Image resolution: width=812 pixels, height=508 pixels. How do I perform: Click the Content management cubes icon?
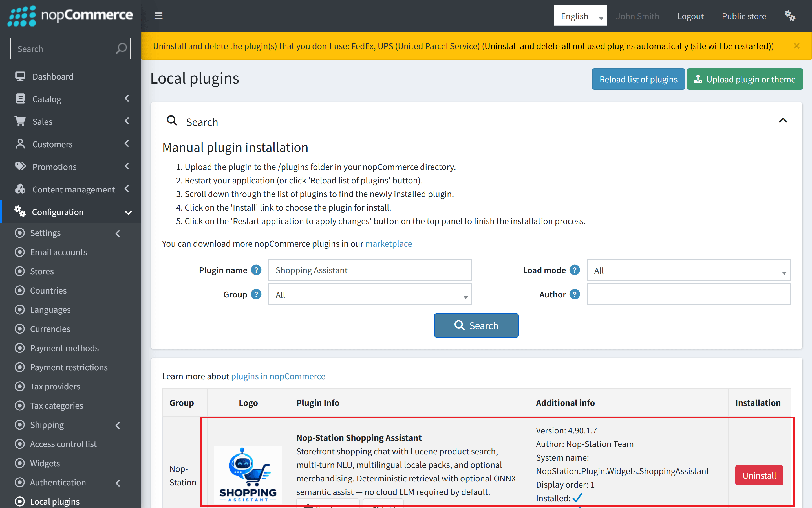[20, 189]
